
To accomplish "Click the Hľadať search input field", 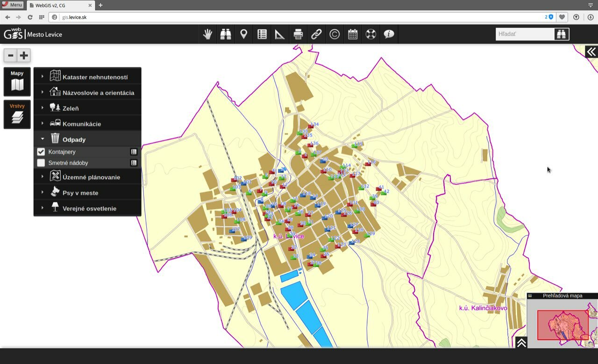I will click(525, 34).
